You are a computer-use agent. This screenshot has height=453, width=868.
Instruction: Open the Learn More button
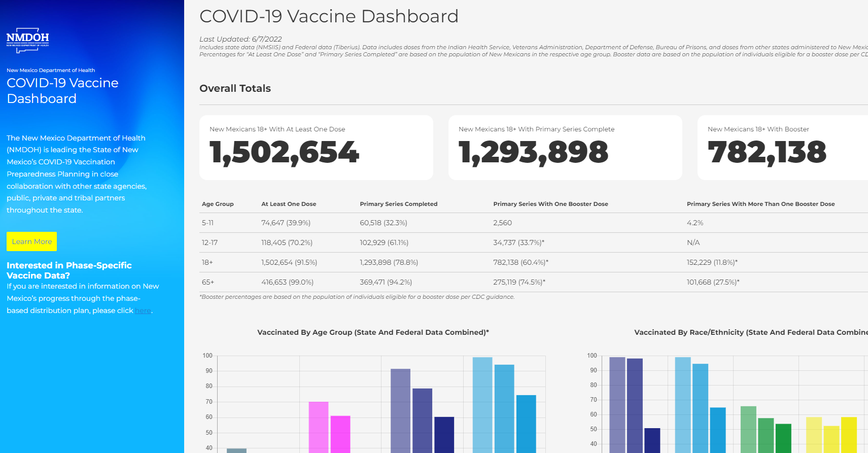coord(31,241)
